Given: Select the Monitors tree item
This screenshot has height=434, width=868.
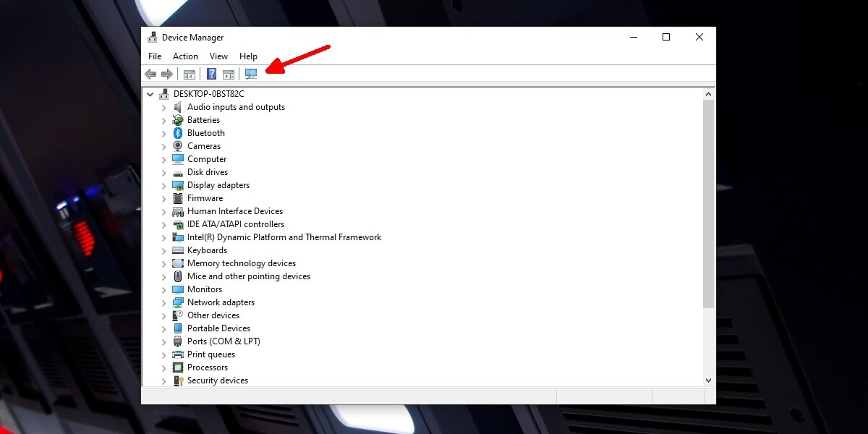Looking at the screenshot, I should (x=205, y=289).
